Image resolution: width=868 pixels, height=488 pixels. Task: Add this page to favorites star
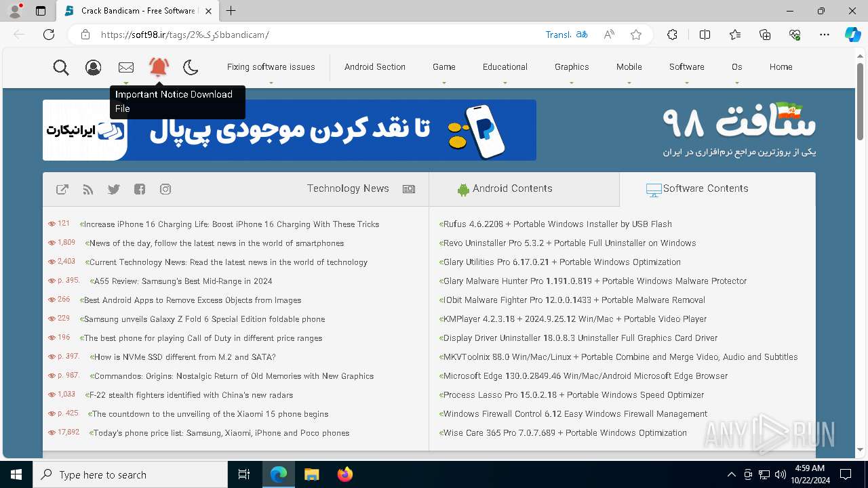pyautogui.click(x=636, y=35)
